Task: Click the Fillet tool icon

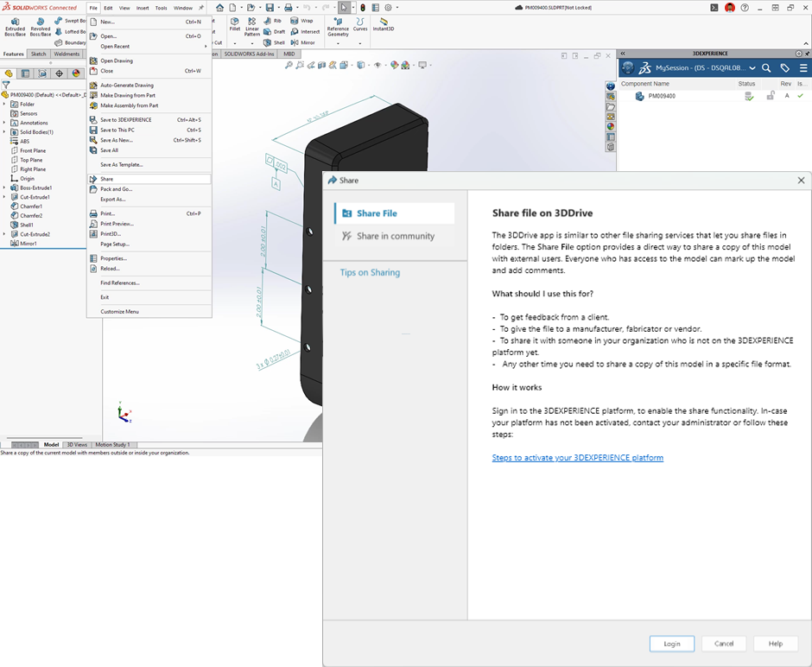Action: (234, 23)
